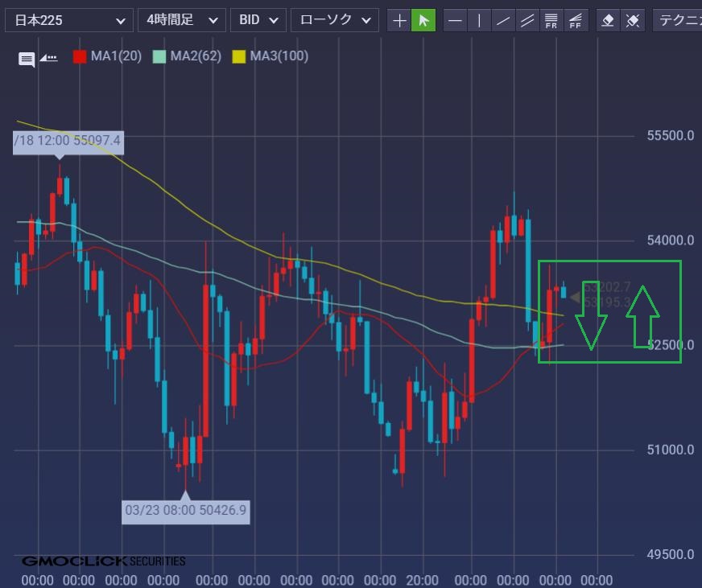This screenshot has width=702, height=588.
Task: Click the erase-all drawings icon
Action: 634,20
